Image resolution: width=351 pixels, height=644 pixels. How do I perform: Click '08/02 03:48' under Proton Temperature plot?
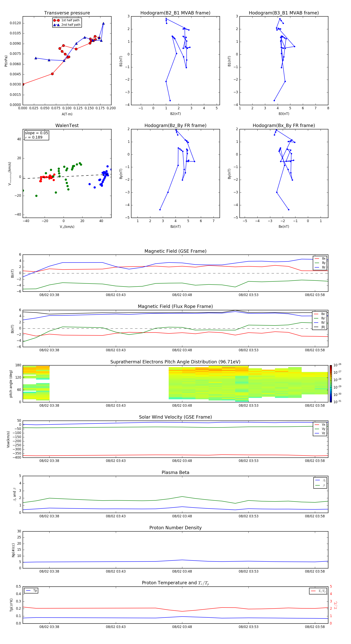182,627
